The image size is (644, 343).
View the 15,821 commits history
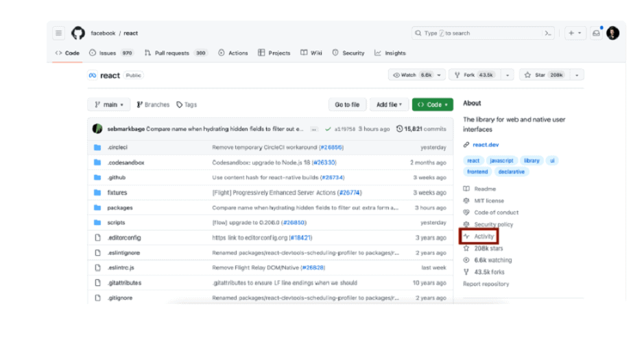tap(421, 129)
